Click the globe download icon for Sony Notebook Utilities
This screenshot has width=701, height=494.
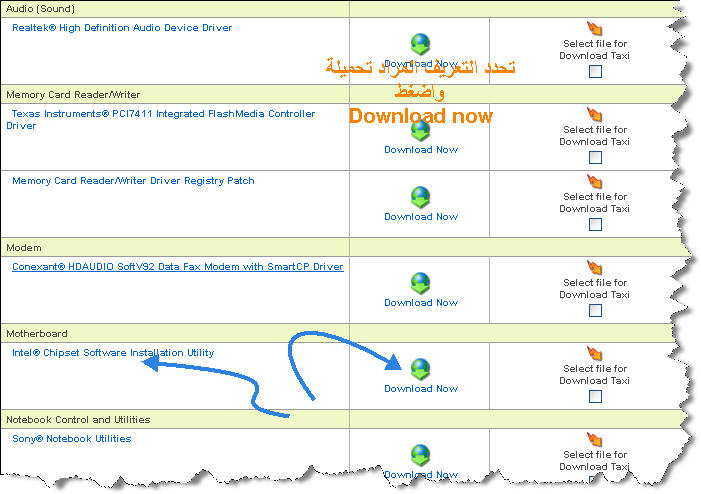coord(420,455)
